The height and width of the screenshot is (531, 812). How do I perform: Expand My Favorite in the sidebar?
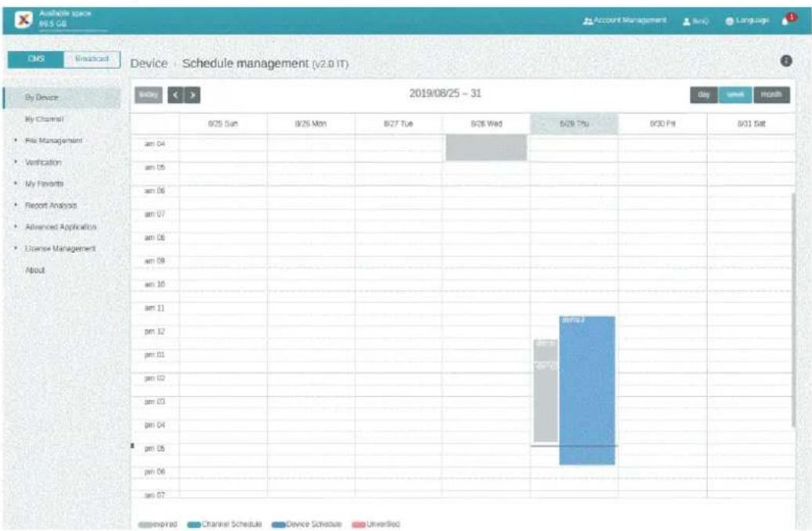[44, 184]
